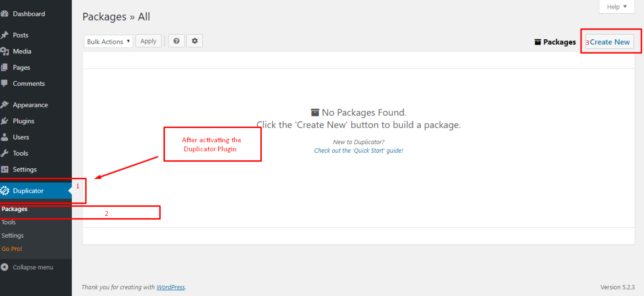Open the Bulk Actions dropdown

click(109, 42)
